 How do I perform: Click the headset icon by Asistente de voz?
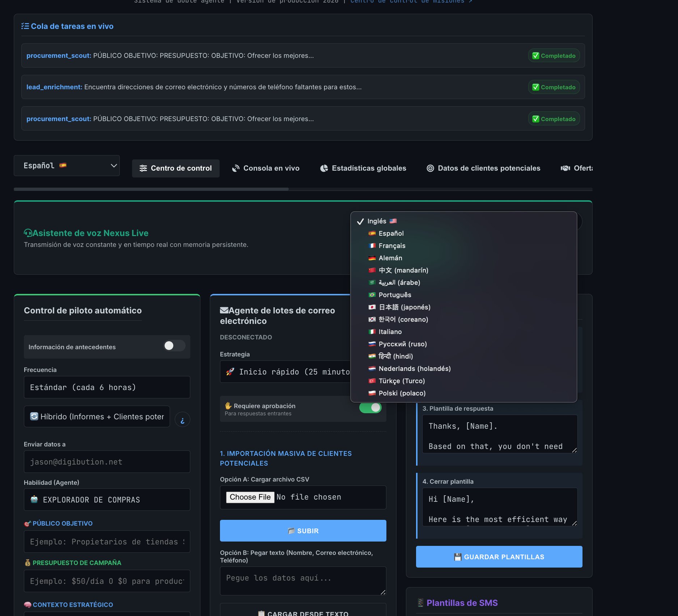coord(28,233)
